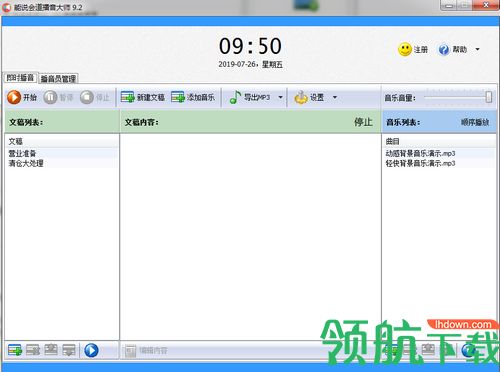Select 动感背景音乐演示.mp3 in music list
Viewport: 500px width, 372px height.
pyautogui.click(x=439, y=153)
